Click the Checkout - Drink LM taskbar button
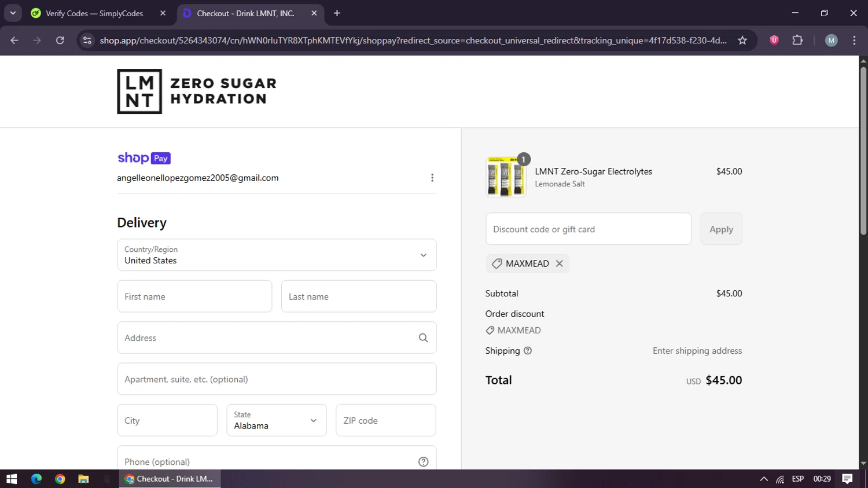Viewport: 868px width, 488px height. pyautogui.click(x=170, y=479)
